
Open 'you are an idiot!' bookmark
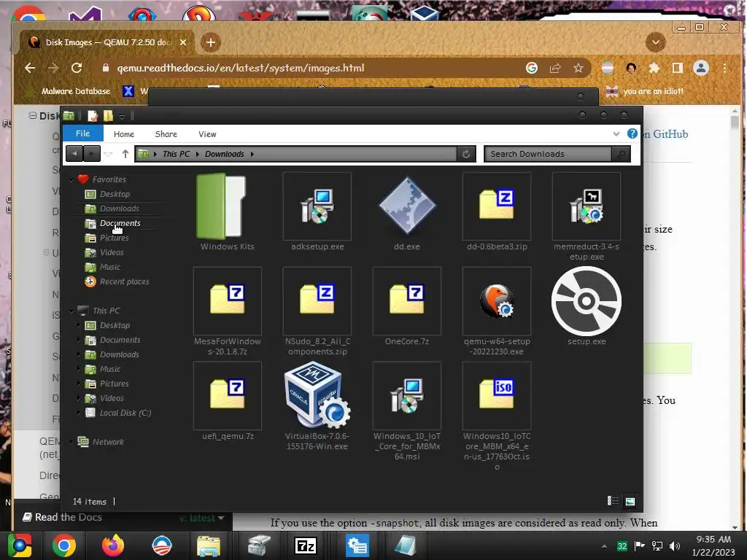tap(644, 91)
